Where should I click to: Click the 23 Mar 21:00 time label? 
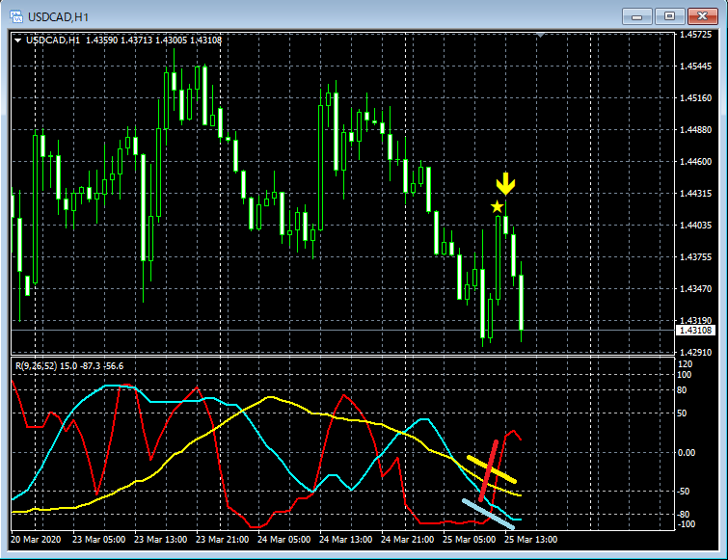(223, 540)
